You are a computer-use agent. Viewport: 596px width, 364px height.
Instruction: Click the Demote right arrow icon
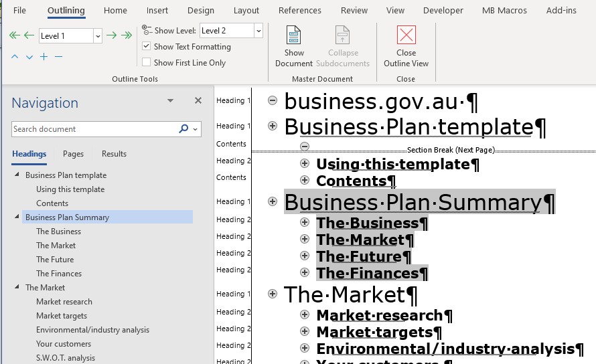click(x=112, y=35)
